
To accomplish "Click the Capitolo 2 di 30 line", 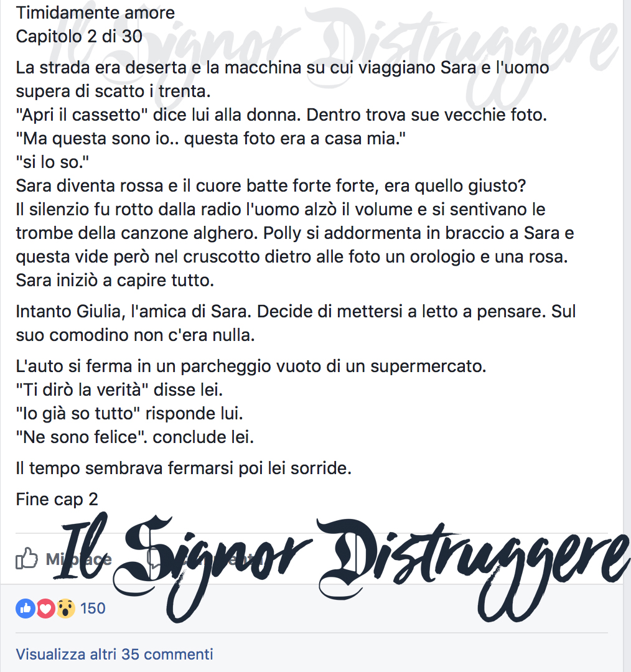I will (79, 37).
